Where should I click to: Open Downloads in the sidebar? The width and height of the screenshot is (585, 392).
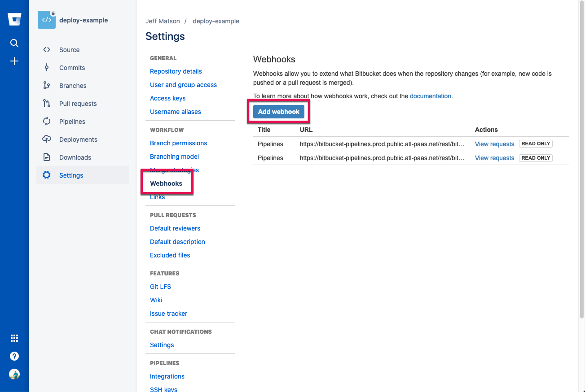coord(75,157)
